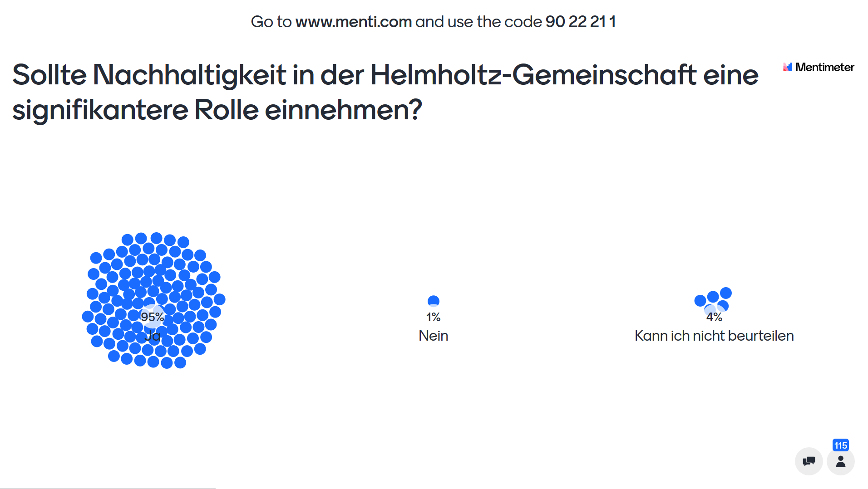Image resolution: width=868 pixels, height=489 pixels.
Task: Click the Kann ich nicht beurteilen dot cluster
Action: 713,301
